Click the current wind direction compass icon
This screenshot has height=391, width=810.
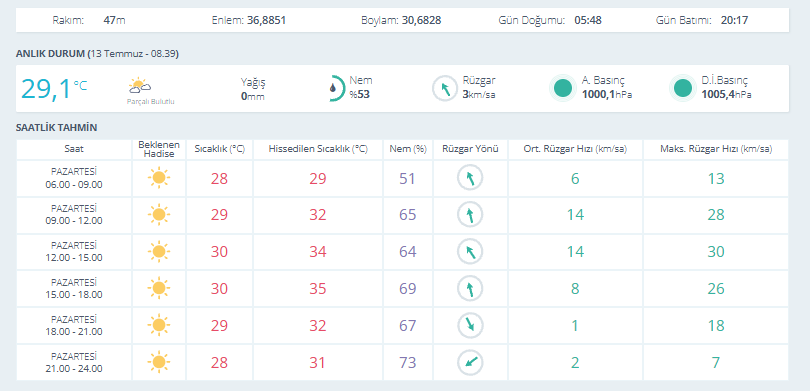click(x=445, y=88)
